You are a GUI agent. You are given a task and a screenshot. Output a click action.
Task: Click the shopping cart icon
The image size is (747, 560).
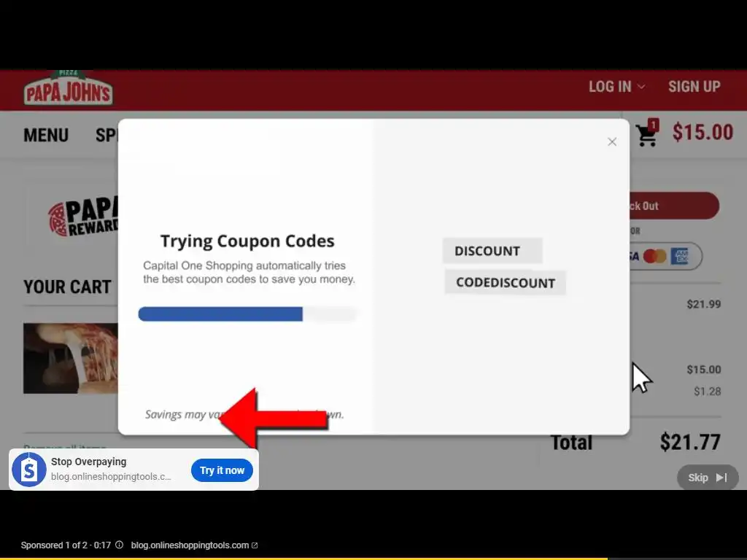coord(647,133)
